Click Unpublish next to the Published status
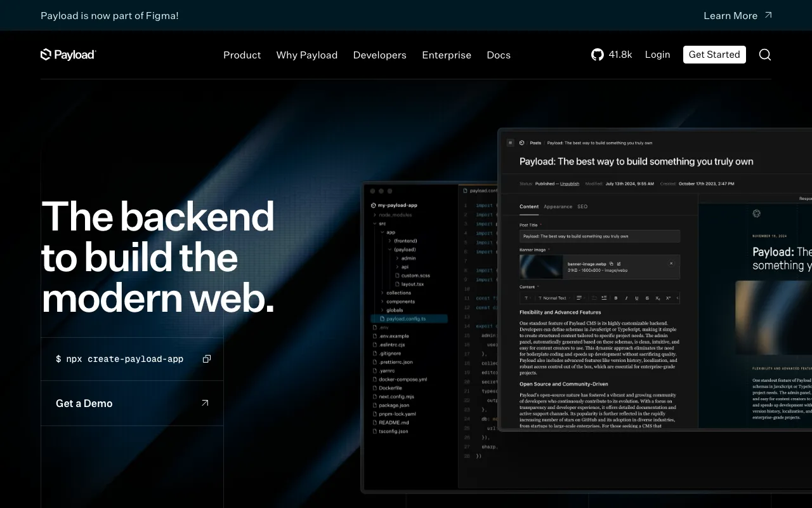812x508 pixels. (x=569, y=184)
